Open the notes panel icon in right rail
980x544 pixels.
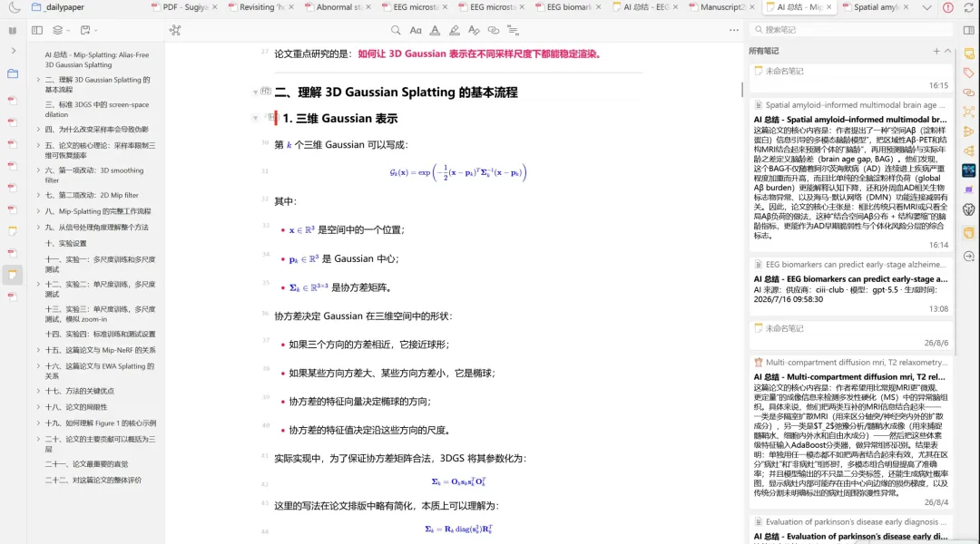point(969,53)
